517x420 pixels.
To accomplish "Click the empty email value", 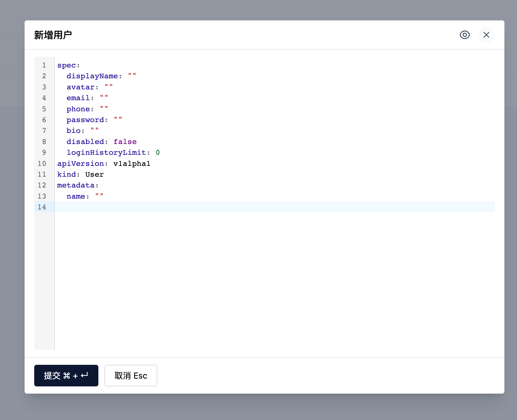I will (104, 98).
